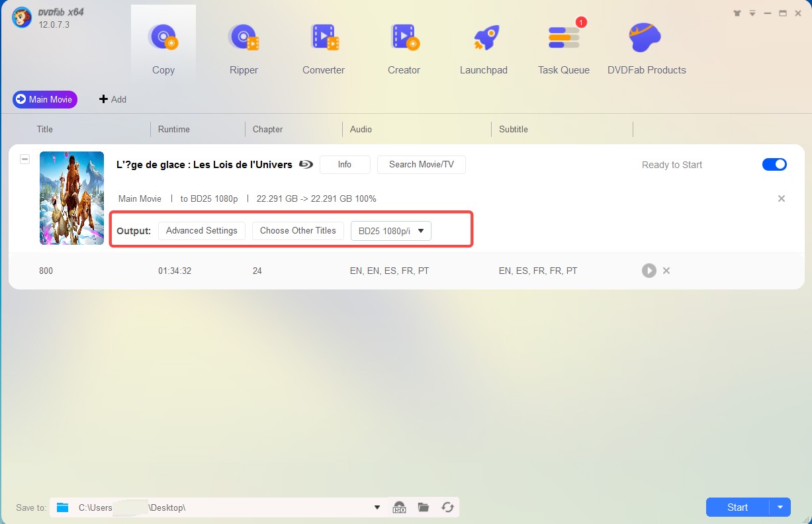Open the Converter module
The width and height of the screenshot is (812, 524).
324,50
